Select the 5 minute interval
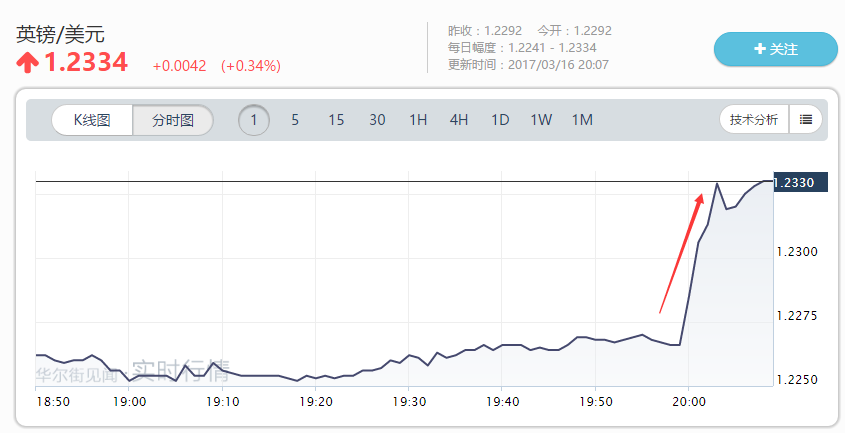The image size is (845, 433). [x=295, y=120]
